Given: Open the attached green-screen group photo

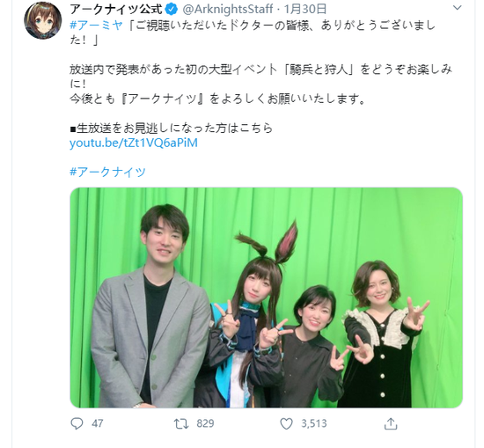Looking at the screenshot, I should point(266,297).
